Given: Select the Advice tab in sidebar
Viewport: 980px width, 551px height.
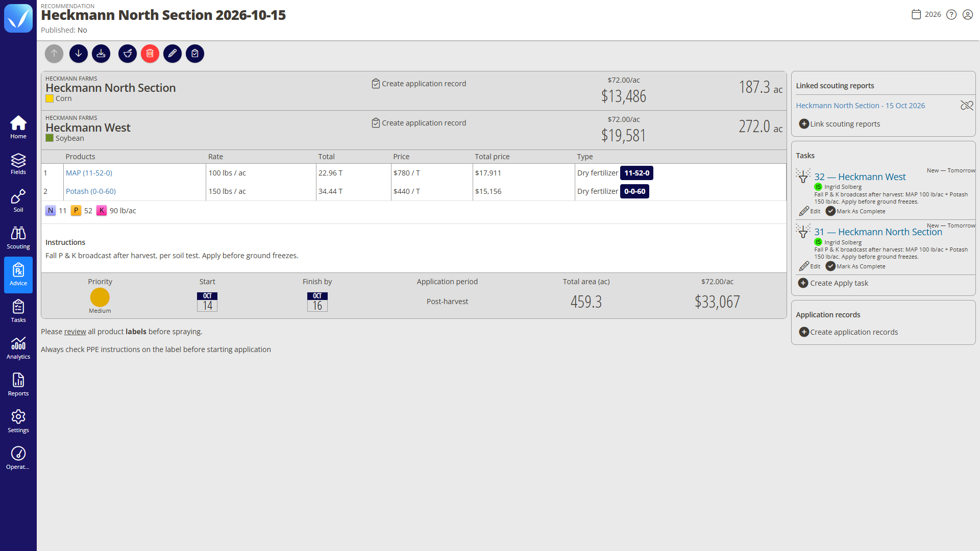Looking at the screenshot, I should click(x=18, y=275).
